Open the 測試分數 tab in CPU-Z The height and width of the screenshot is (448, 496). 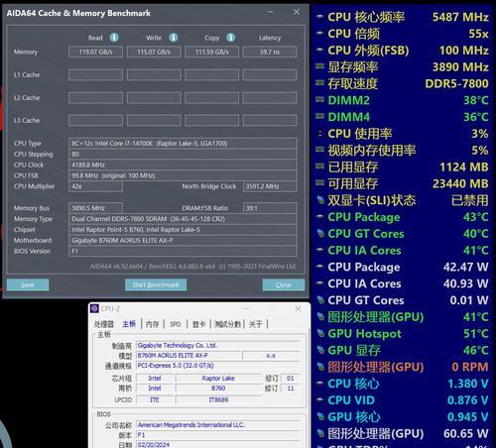click(227, 324)
